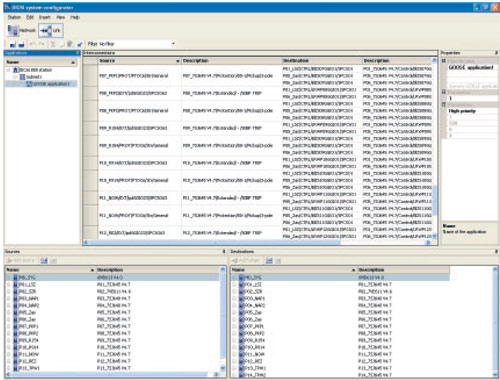The image size is (500, 380).
Task: Click the blue checkmark toolbar icon
Action: tap(80, 44)
